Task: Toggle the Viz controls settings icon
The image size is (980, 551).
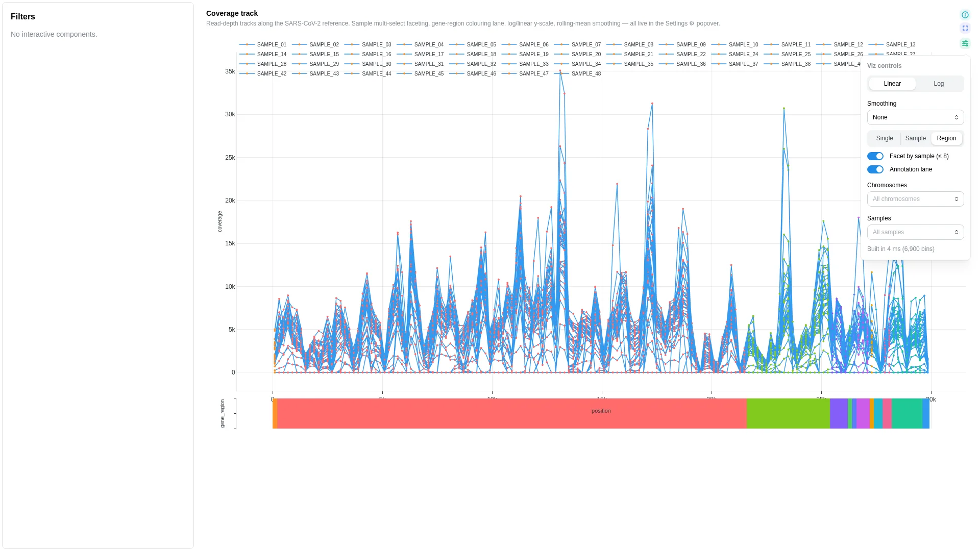Action: click(965, 43)
